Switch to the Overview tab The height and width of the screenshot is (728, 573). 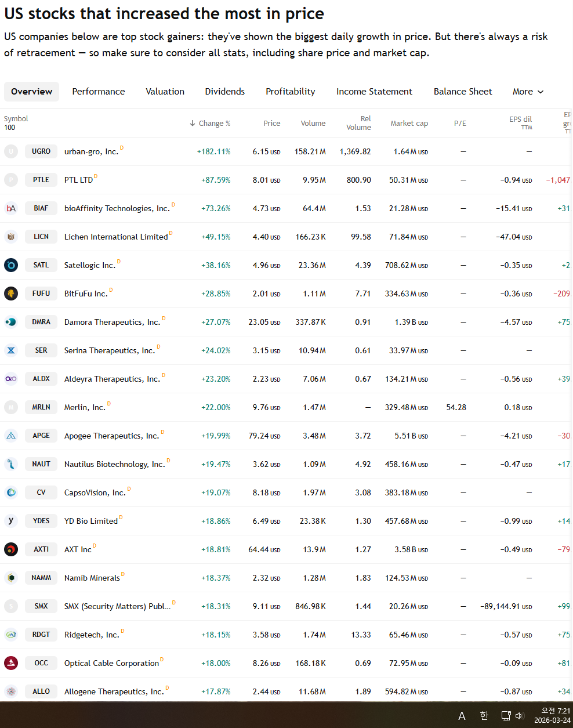point(31,92)
